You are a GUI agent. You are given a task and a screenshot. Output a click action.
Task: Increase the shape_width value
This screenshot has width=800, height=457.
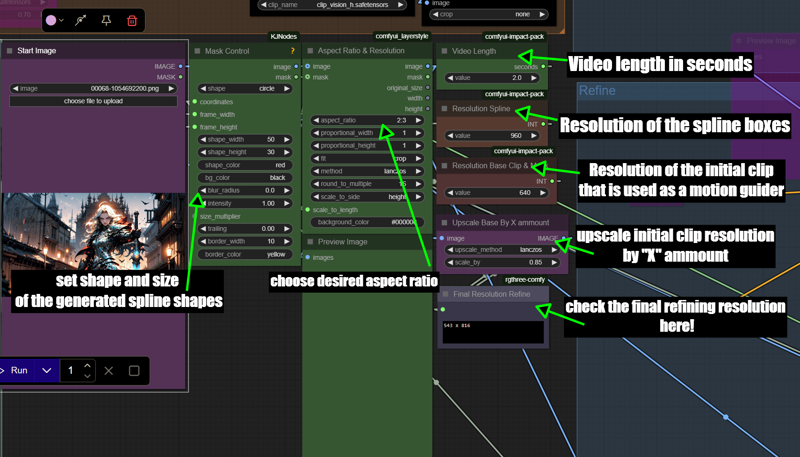point(287,139)
